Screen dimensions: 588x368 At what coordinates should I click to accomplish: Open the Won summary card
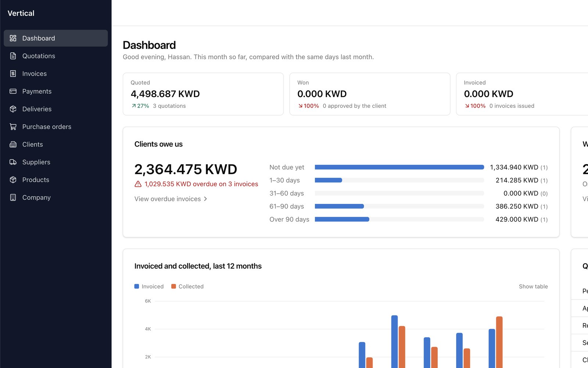370,94
